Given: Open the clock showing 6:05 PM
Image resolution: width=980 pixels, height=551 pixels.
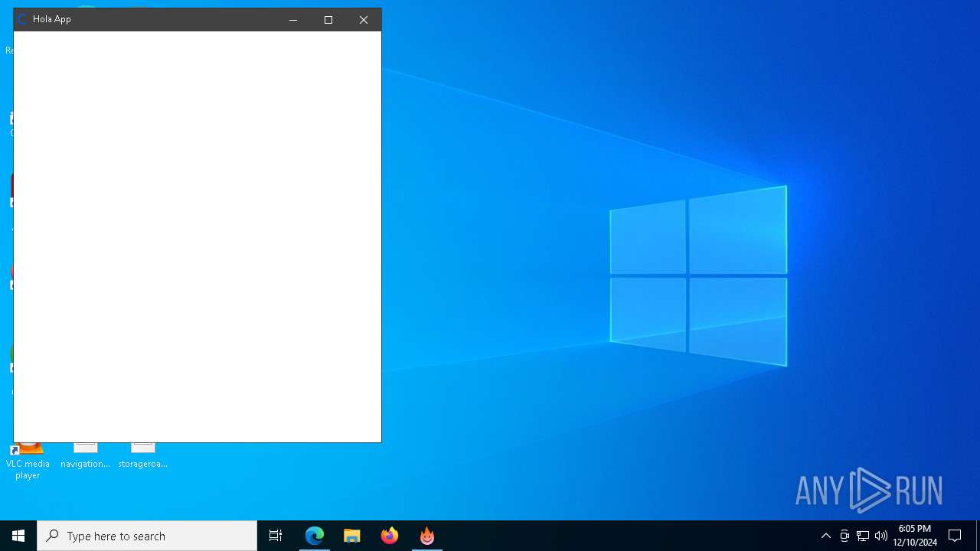Looking at the screenshot, I should pyautogui.click(x=915, y=536).
